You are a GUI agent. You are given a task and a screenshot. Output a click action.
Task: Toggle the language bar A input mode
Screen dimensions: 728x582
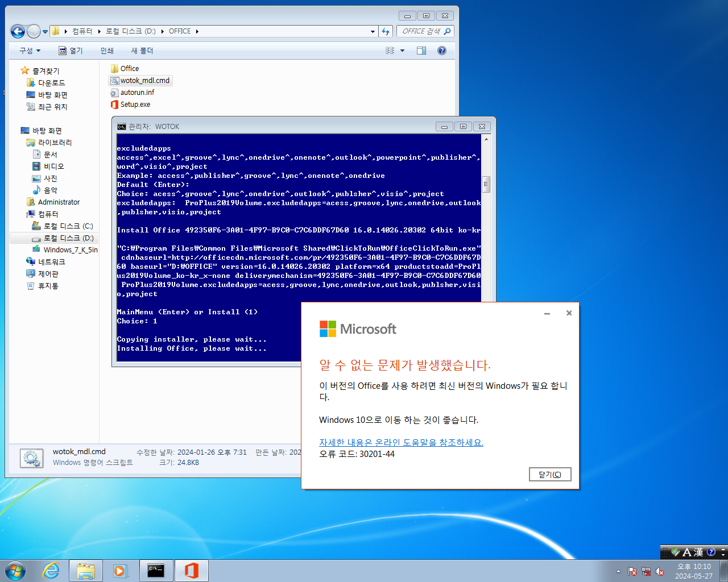pyautogui.click(x=686, y=552)
